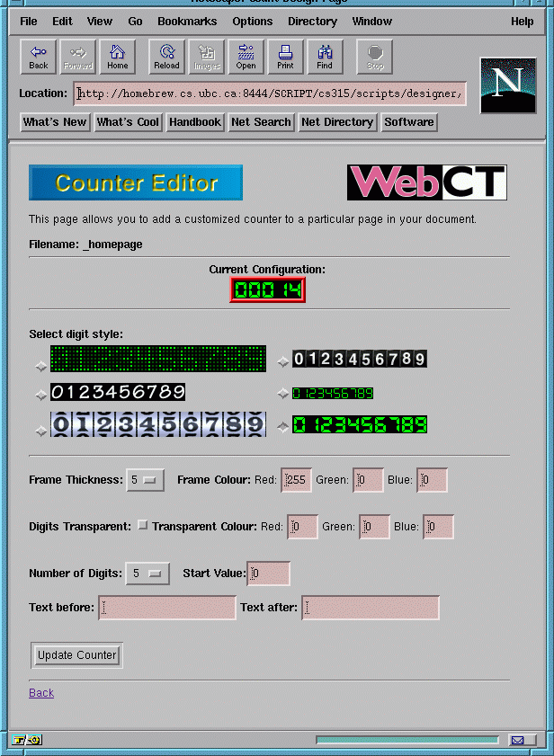554x756 pixels.
Task: Select the odometer-style digit radio button
Action: click(40, 431)
